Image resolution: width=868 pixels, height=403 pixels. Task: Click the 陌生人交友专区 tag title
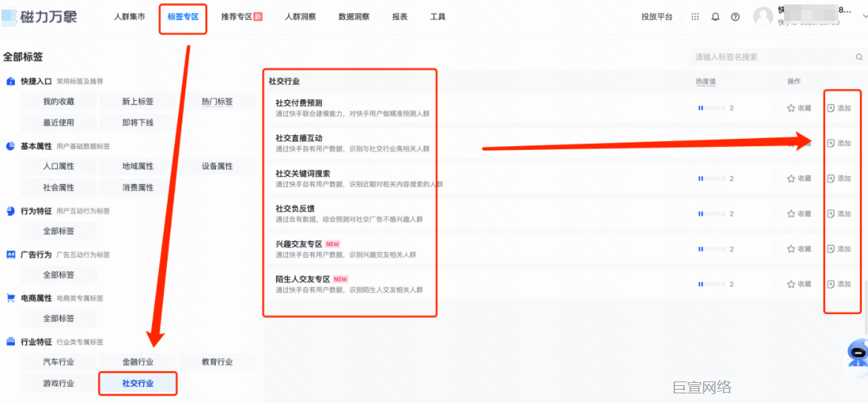303,278
